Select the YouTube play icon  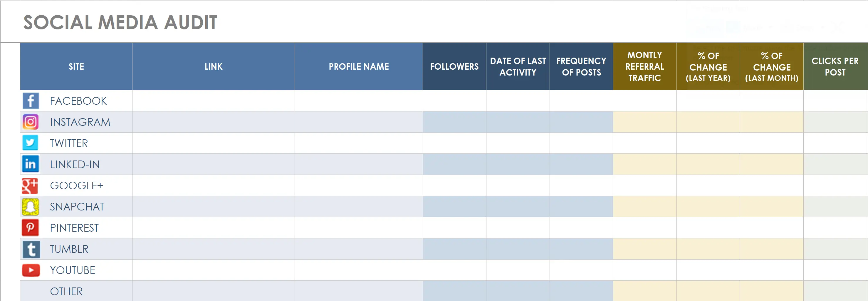(x=31, y=270)
